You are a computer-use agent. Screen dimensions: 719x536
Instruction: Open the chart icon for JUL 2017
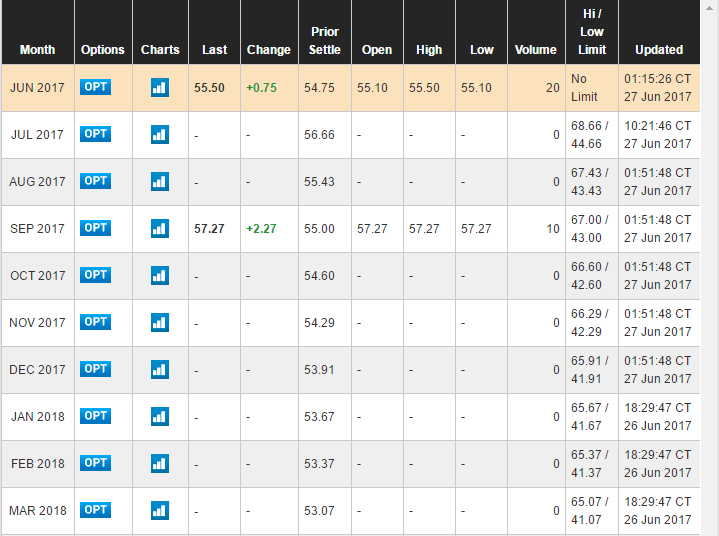tap(160, 134)
